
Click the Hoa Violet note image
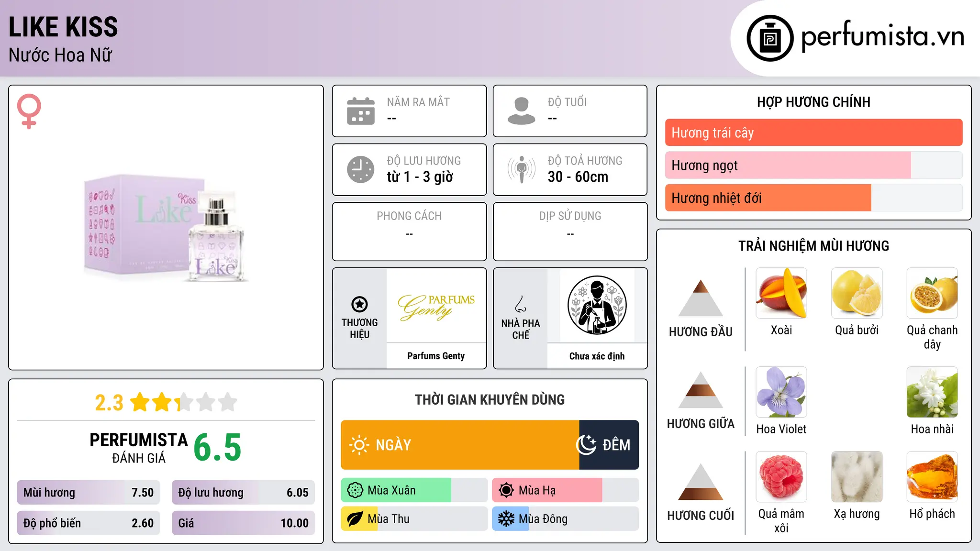(781, 392)
